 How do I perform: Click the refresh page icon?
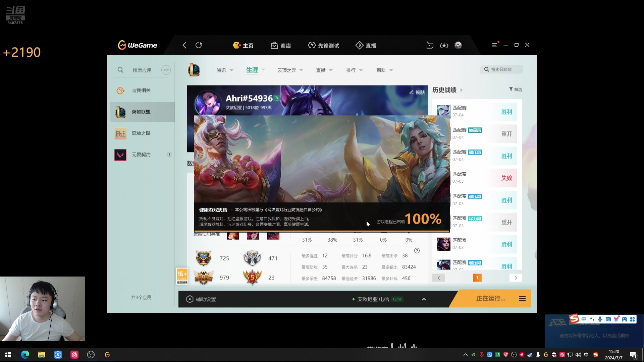[199, 45]
